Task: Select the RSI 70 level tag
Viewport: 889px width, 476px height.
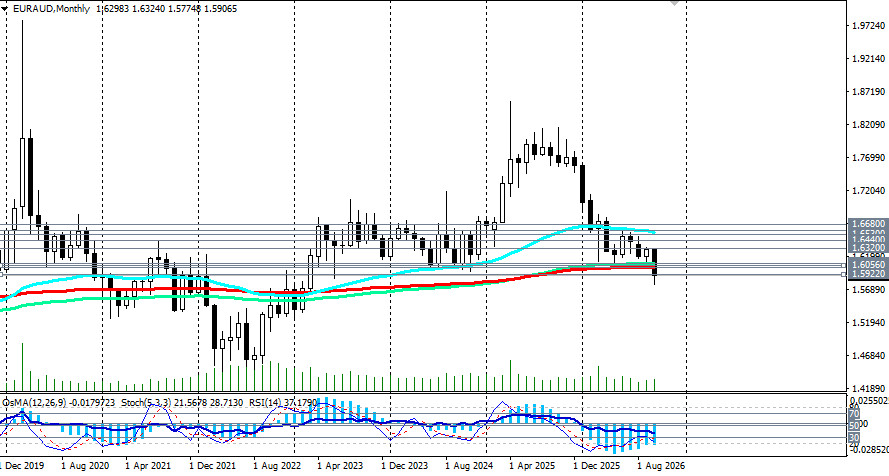Action: click(x=854, y=413)
